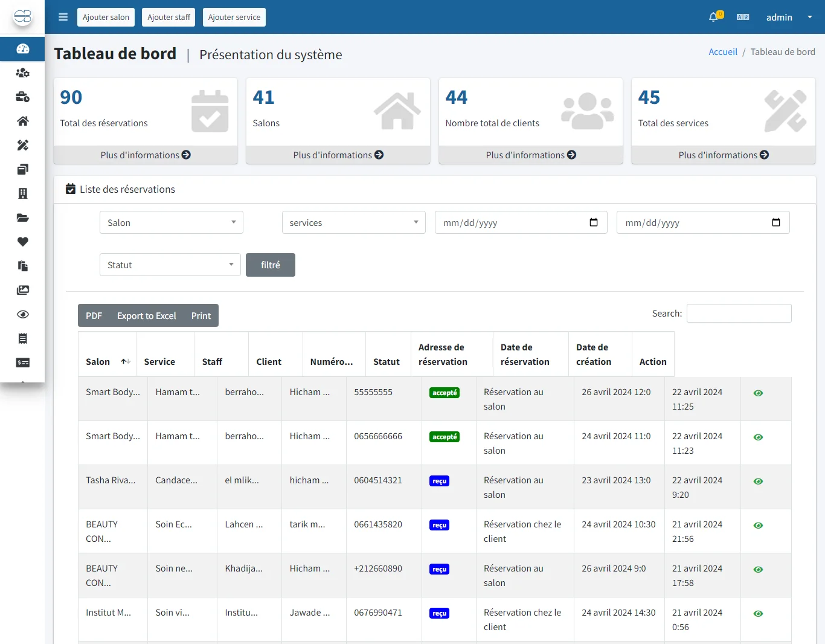The width and height of the screenshot is (825, 644).
Task: Open the Statut filter dropdown
Action: coord(170,265)
